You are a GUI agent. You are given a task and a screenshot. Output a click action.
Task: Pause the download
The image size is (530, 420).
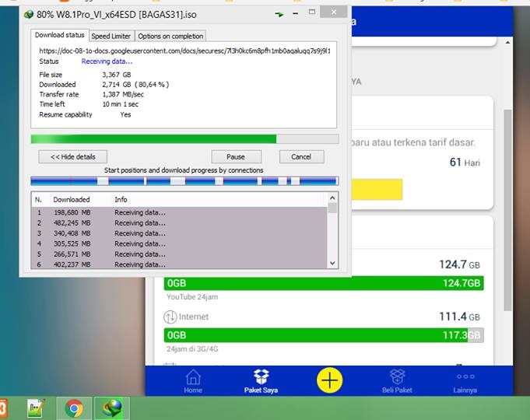(237, 157)
